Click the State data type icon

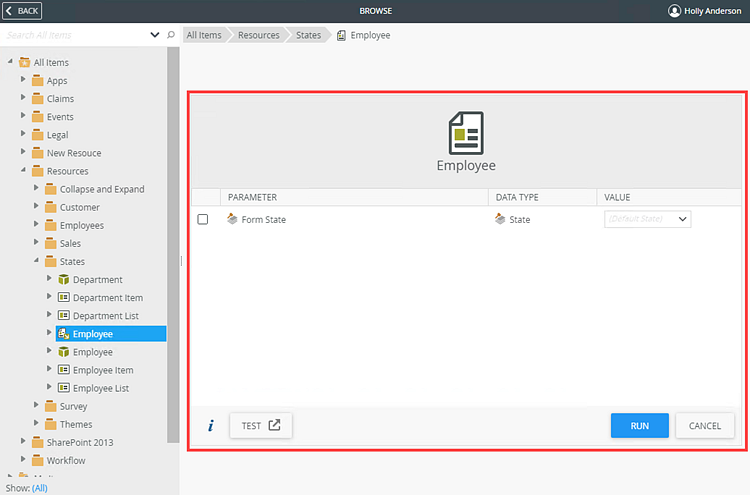coord(500,219)
